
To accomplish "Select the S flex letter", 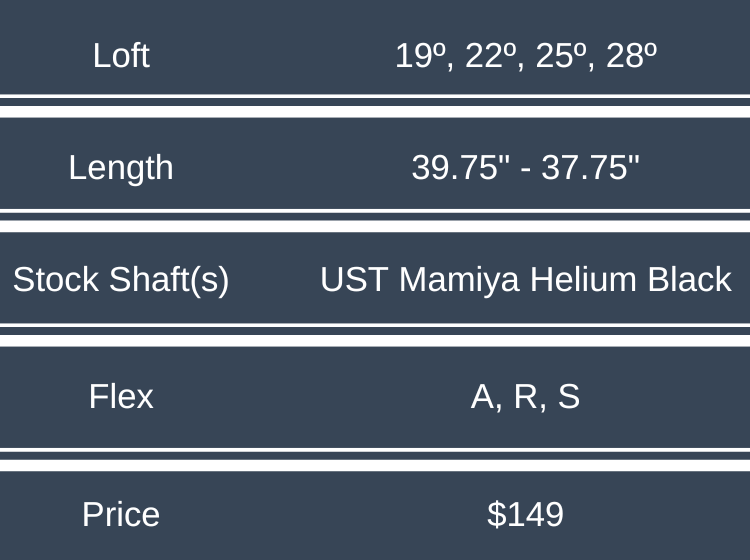I will [x=569, y=397].
